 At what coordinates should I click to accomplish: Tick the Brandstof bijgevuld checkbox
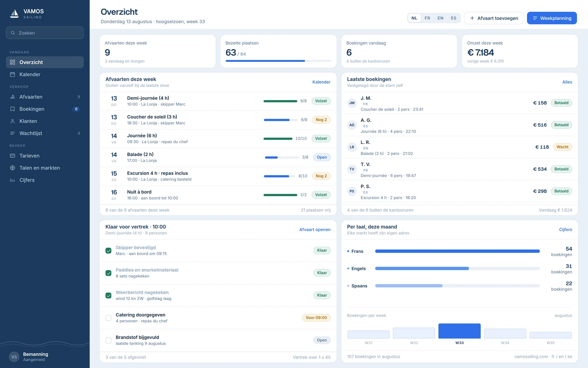108,340
